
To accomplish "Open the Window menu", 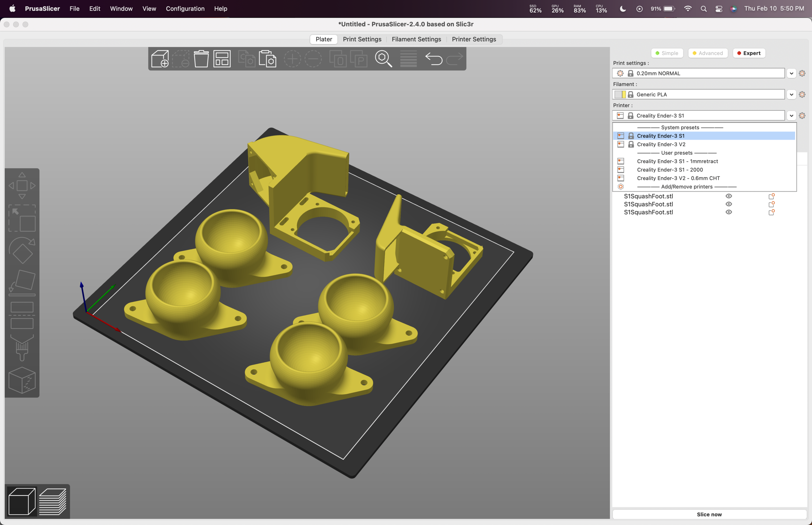I will coord(121,9).
